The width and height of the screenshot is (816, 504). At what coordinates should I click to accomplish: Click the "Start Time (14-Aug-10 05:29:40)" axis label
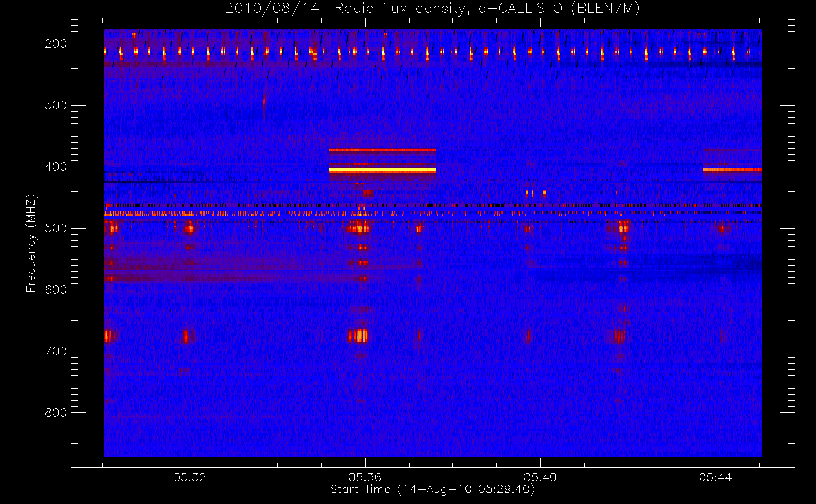point(432,489)
